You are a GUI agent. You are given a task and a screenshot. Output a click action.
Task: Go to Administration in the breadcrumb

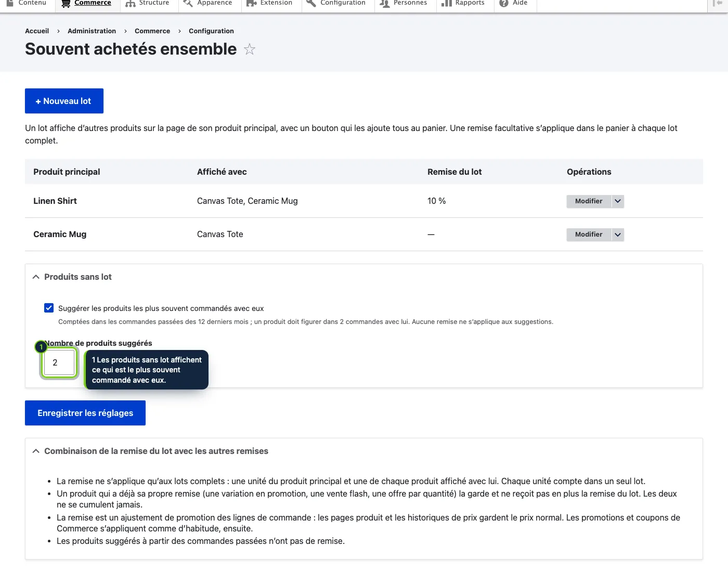click(92, 31)
